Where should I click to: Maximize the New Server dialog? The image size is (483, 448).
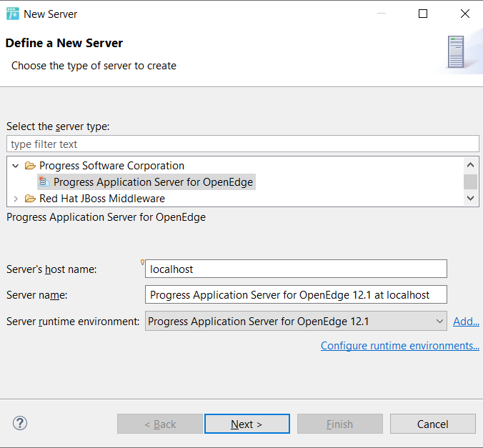[x=423, y=14]
